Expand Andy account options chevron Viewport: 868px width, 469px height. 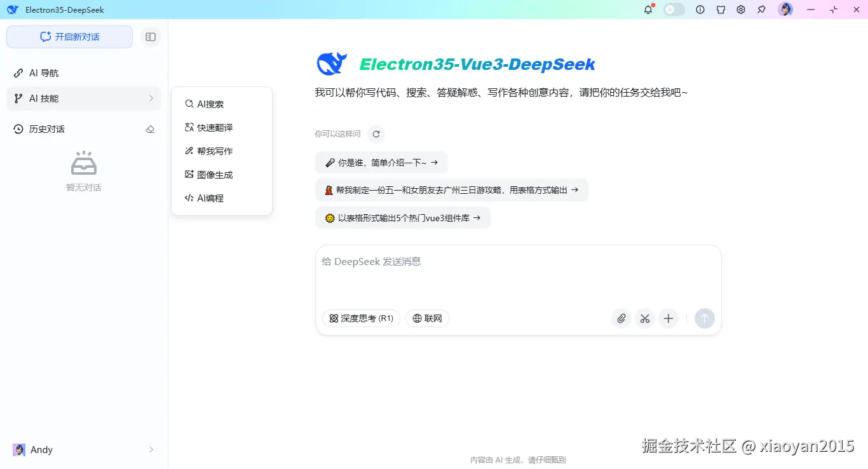(x=151, y=449)
